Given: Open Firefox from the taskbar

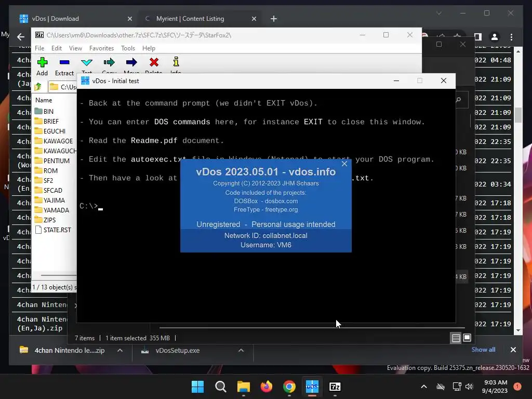Looking at the screenshot, I should coord(267,387).
